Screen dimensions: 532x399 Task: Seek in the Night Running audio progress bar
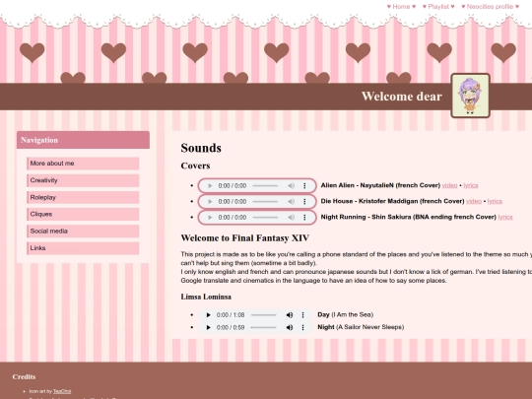pyautogui.click(x=265, y=218)
